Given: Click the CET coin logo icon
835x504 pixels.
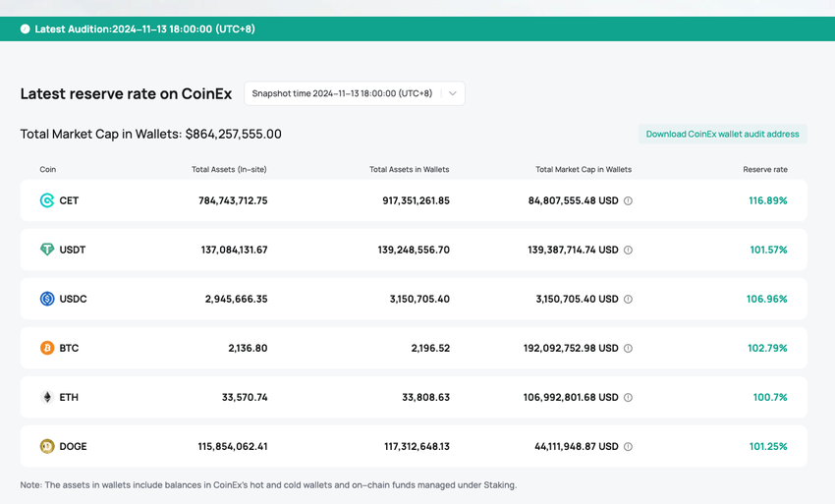Looking at the screenshot, I should tap(47, 200).
